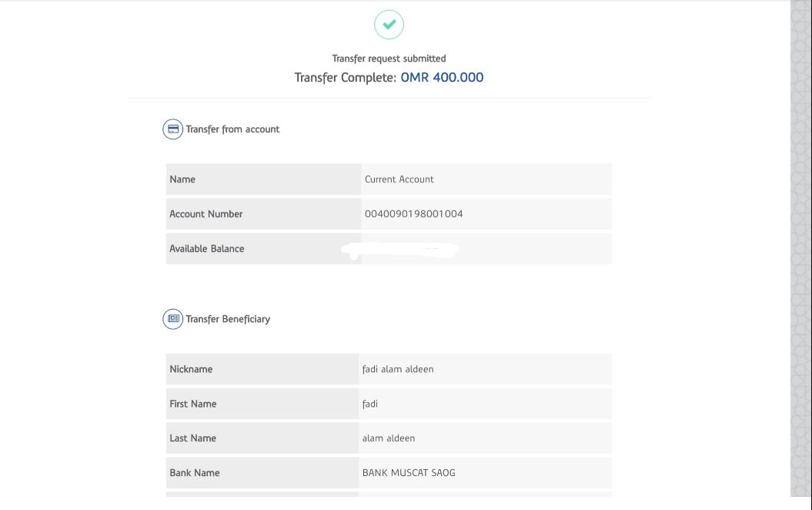Select the account number 0040090198001004
The height and width of the screenshot is (510, 812).
[x=413, y=214]
